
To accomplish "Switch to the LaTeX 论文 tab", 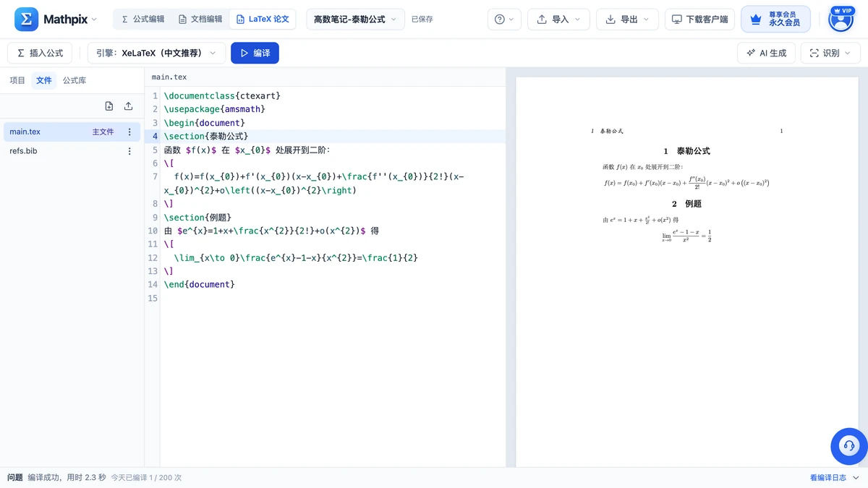I will coord(263,20).
